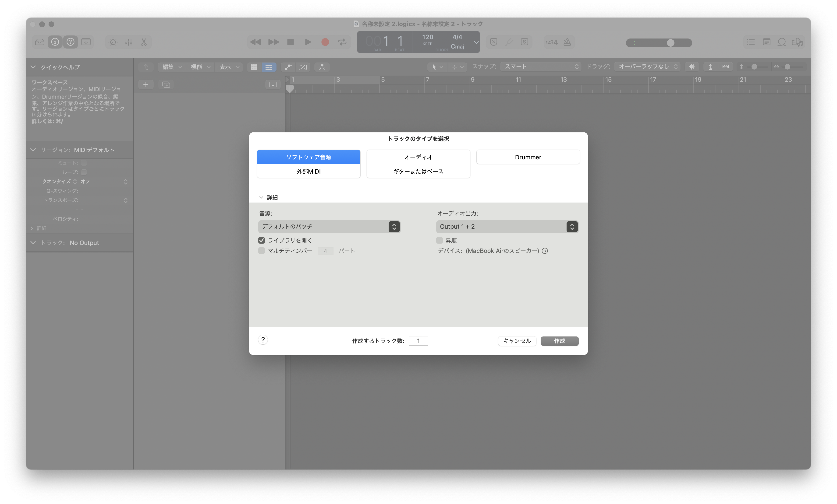Open the Output 1 + 2 dropdown

coord(507,226)
